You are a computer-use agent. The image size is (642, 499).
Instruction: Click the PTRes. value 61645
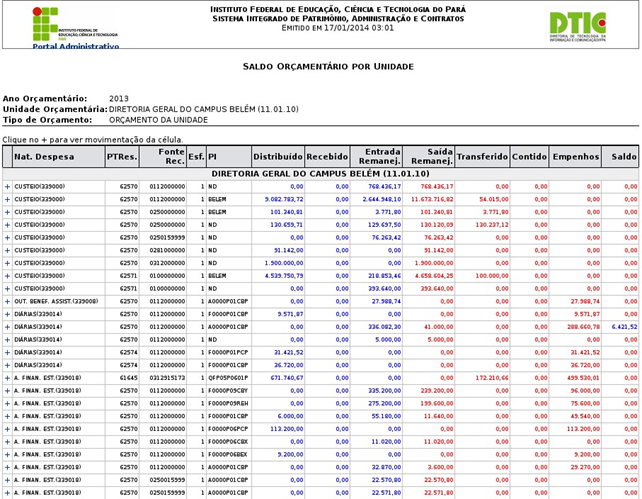[129, 378]
